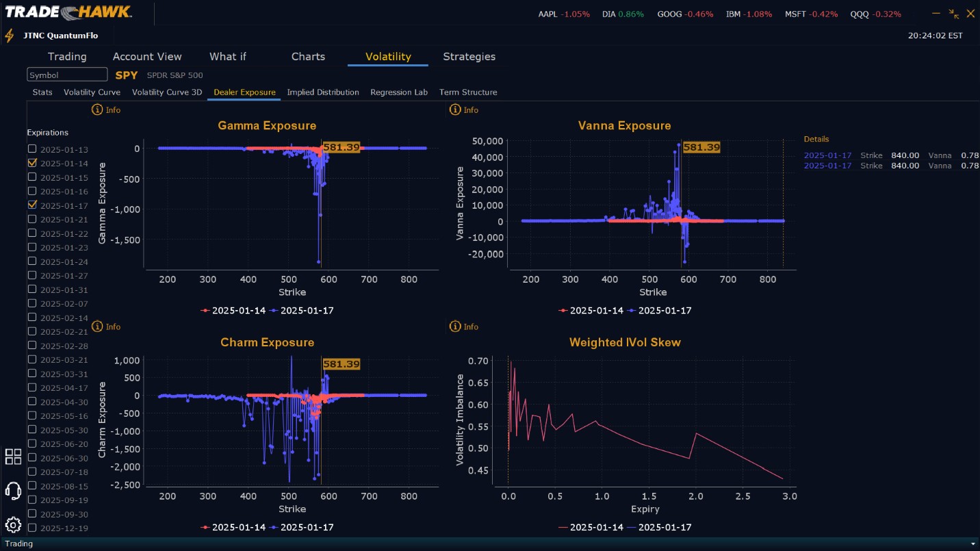Disable the 2025-01-17 expiration checkbox
This screenshot has width=980, height=551.
pos(32,205)
